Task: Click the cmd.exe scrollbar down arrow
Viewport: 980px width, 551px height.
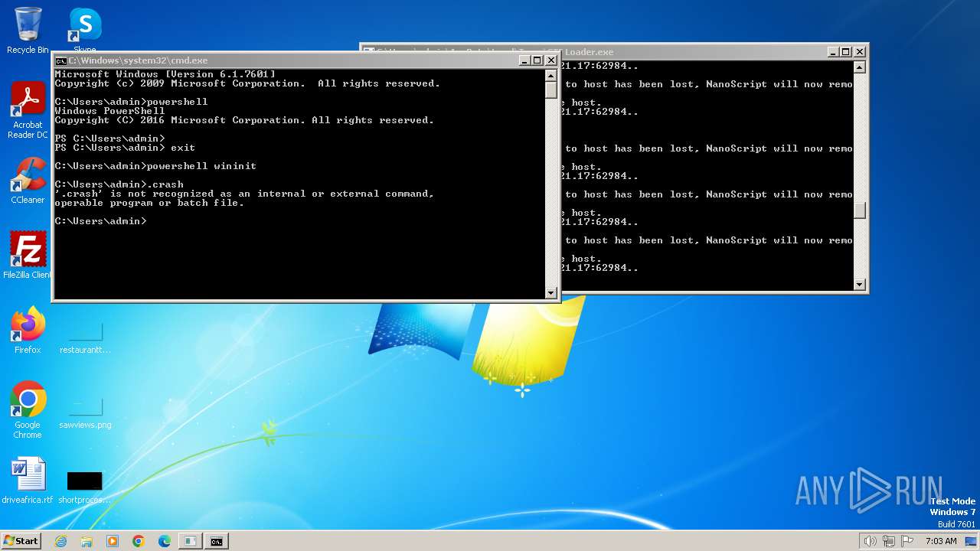Action: click(x=550, y=292)
